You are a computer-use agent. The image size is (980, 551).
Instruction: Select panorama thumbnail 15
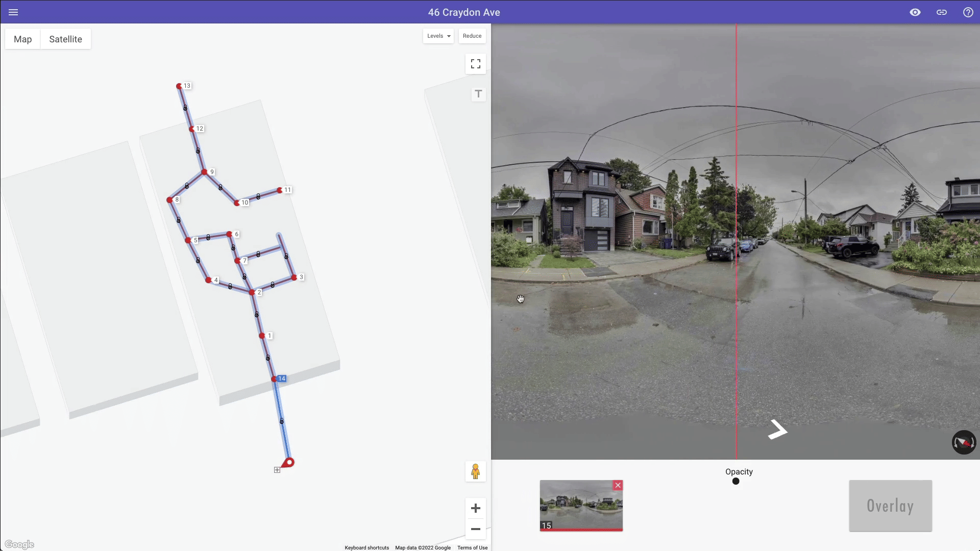point(581,505)
